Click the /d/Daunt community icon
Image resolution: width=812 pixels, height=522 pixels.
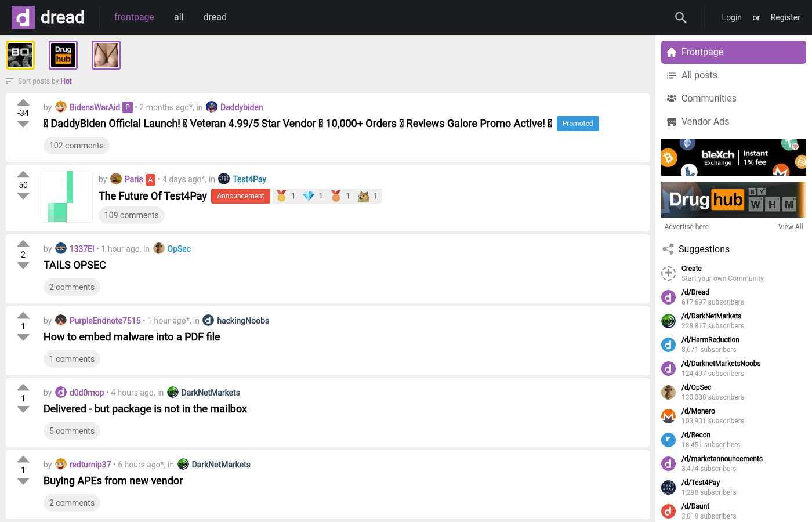tap(668, 511)
